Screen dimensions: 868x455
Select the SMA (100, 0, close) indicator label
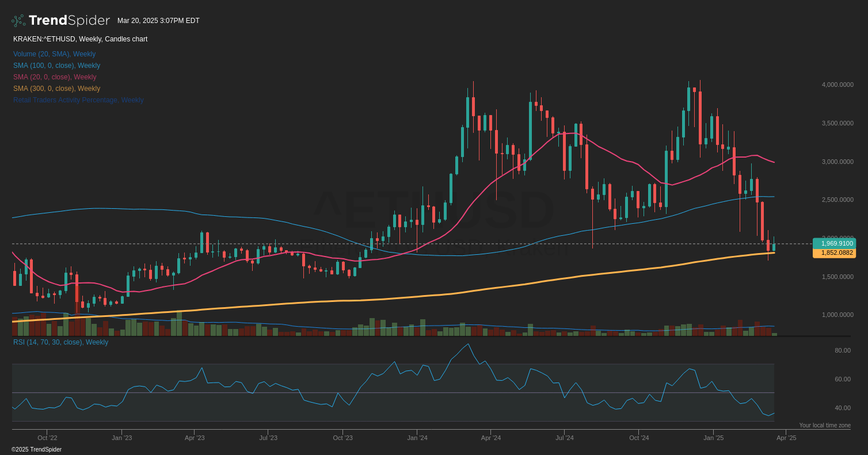point(56,65)
